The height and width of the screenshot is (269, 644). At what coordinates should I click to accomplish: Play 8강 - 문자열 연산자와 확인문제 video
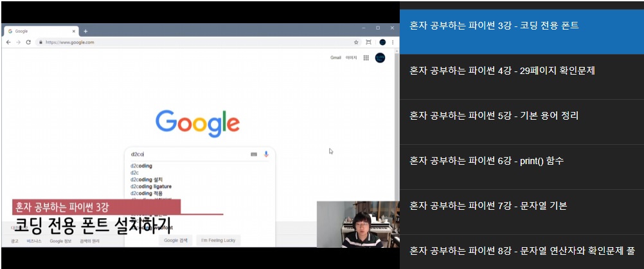click(522, 252)
